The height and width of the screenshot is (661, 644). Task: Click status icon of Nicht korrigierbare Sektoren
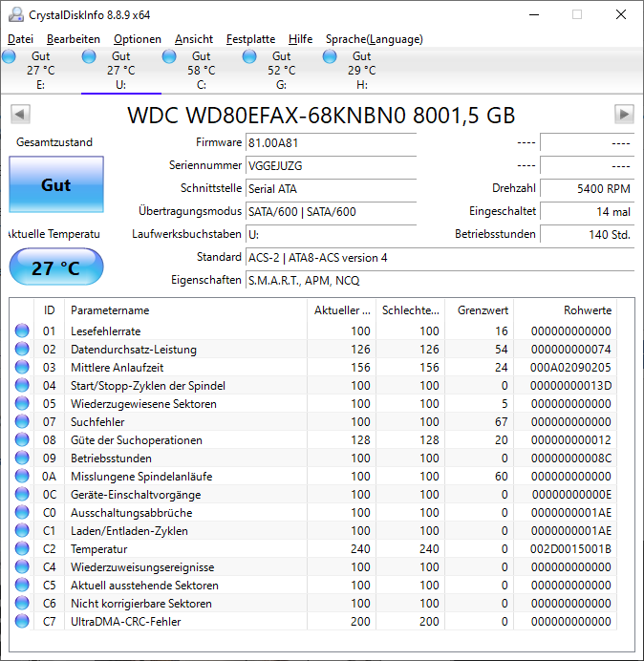pyautogui.click(x=22, y=603)
